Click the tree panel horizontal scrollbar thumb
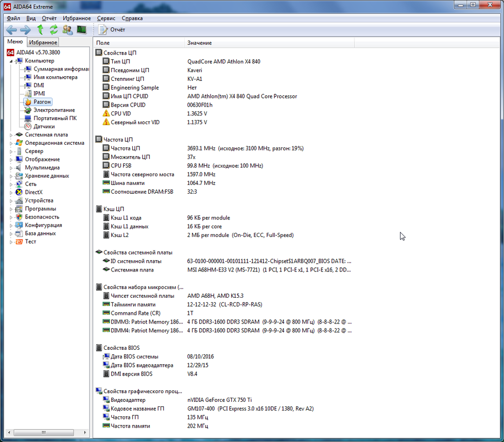 43,432
